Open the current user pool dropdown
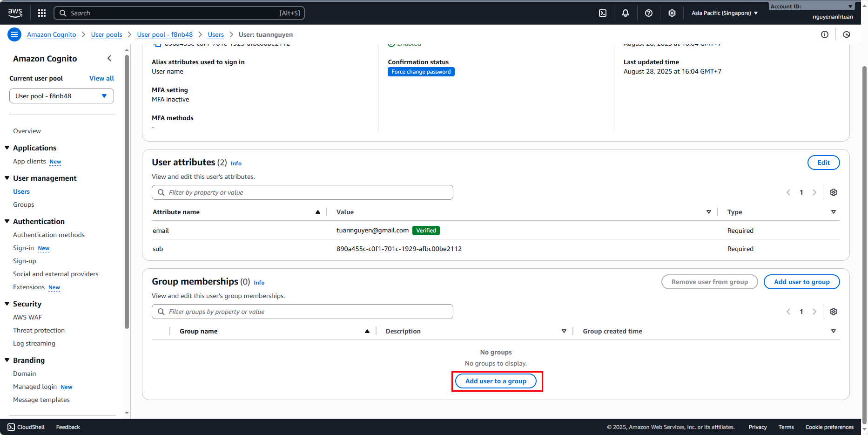Viewport: 868px width, 435px height. coord(61,96)
